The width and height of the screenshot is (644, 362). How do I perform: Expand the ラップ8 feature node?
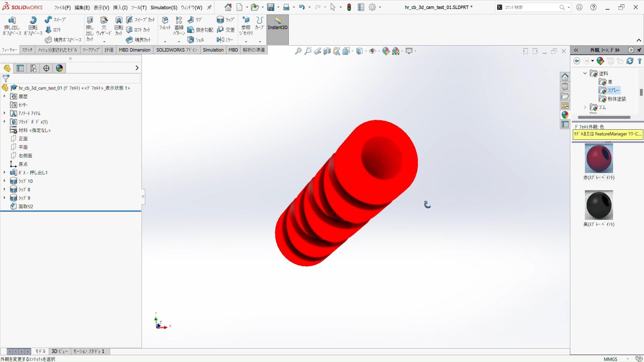click(4, 189)
